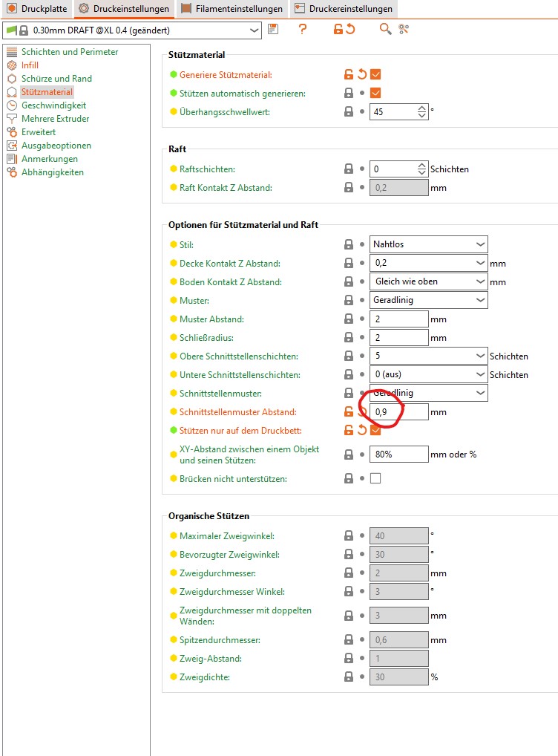Click lock icon for Muster Abstand
This screenshot has width=558, height=756.
tap(349, 319)
